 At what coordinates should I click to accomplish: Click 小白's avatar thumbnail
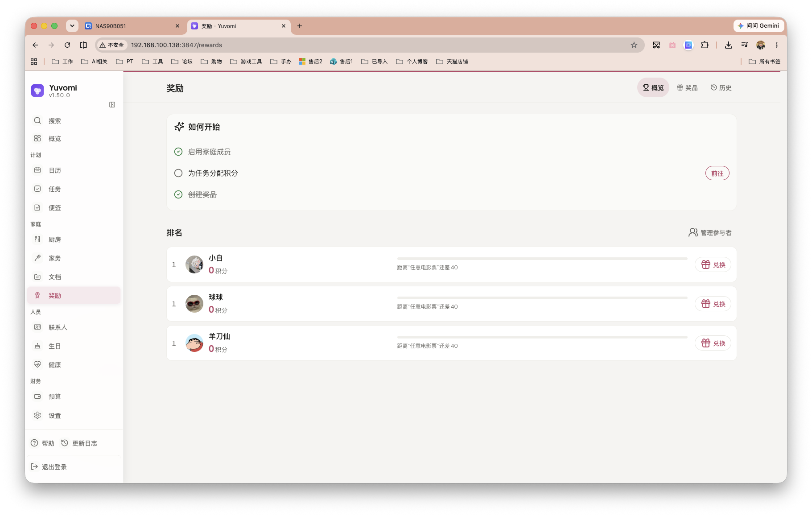pos(194,264)
